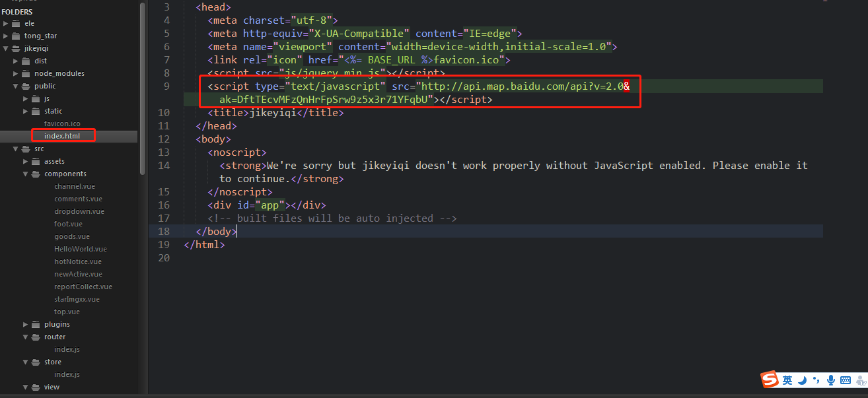Open channel.vue file
868x398 pixels.
[x=75, y=186]
